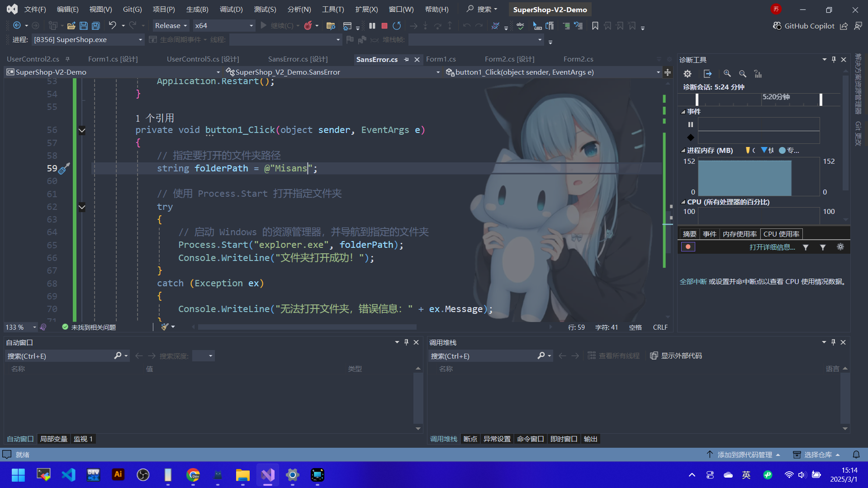
Task: Click the Send Feedback icon at top right
Action: (858, 26)
